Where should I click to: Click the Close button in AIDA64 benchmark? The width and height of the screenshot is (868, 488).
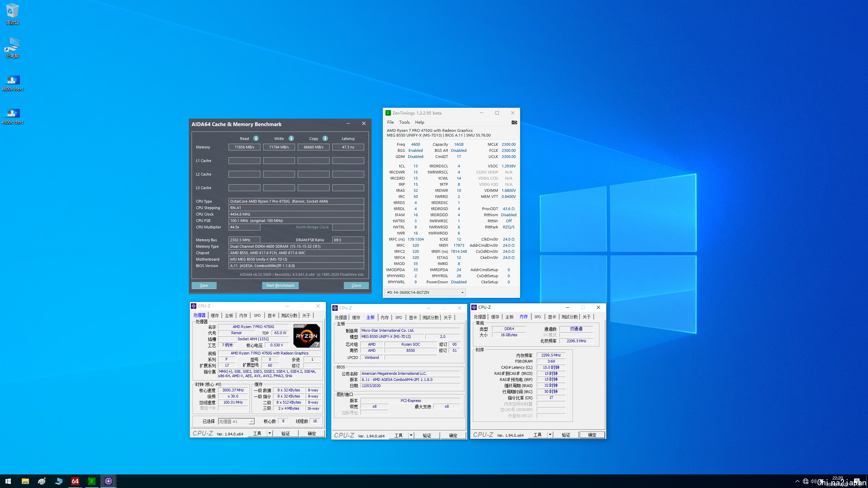356,285
